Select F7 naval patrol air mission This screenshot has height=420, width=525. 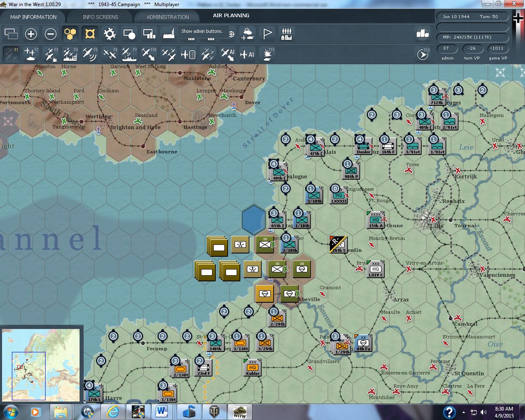pyautogui.click(x=129, y=54)
